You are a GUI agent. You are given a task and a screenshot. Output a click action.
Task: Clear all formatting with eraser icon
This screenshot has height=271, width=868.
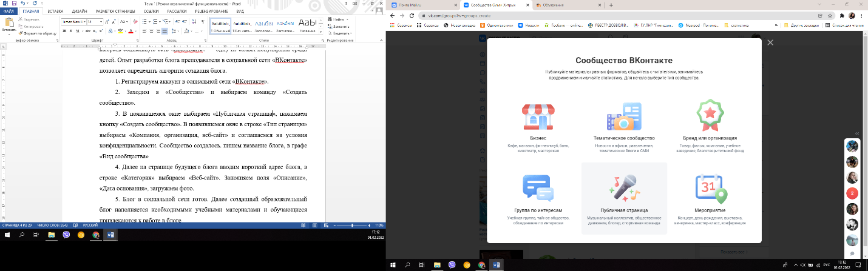tap(135, 22)
